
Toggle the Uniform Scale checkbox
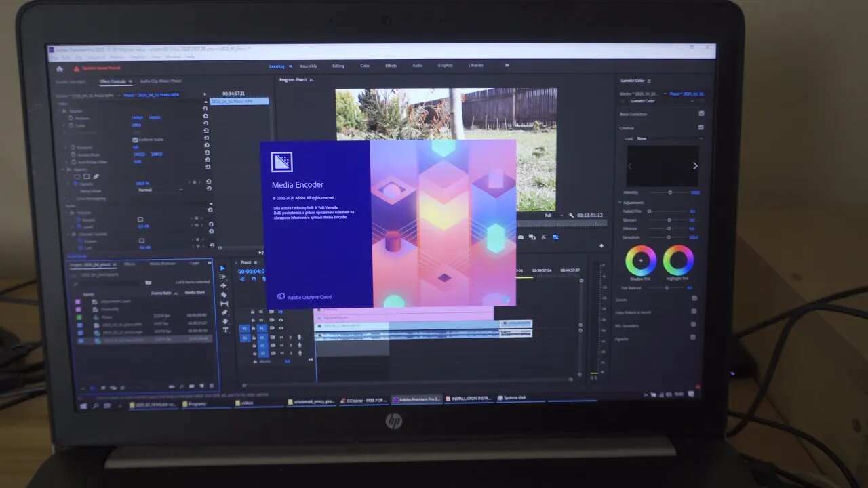coord(135,139)
